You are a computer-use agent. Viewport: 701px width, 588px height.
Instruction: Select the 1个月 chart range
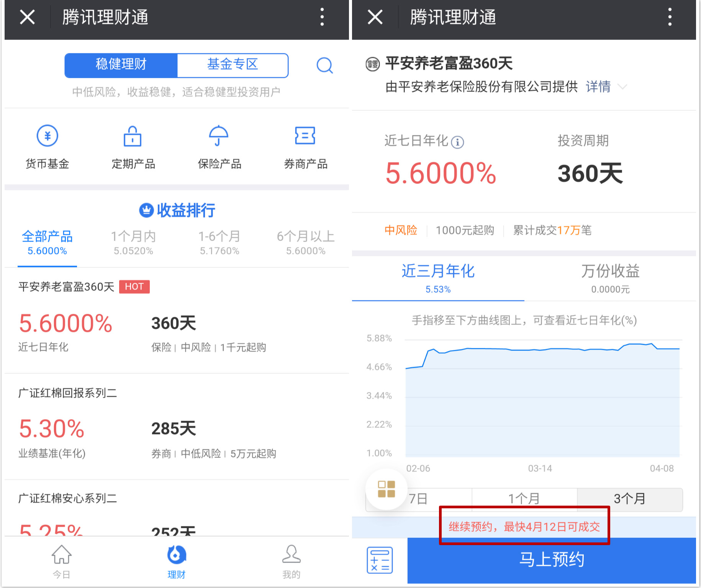click(x=524, y=499)
